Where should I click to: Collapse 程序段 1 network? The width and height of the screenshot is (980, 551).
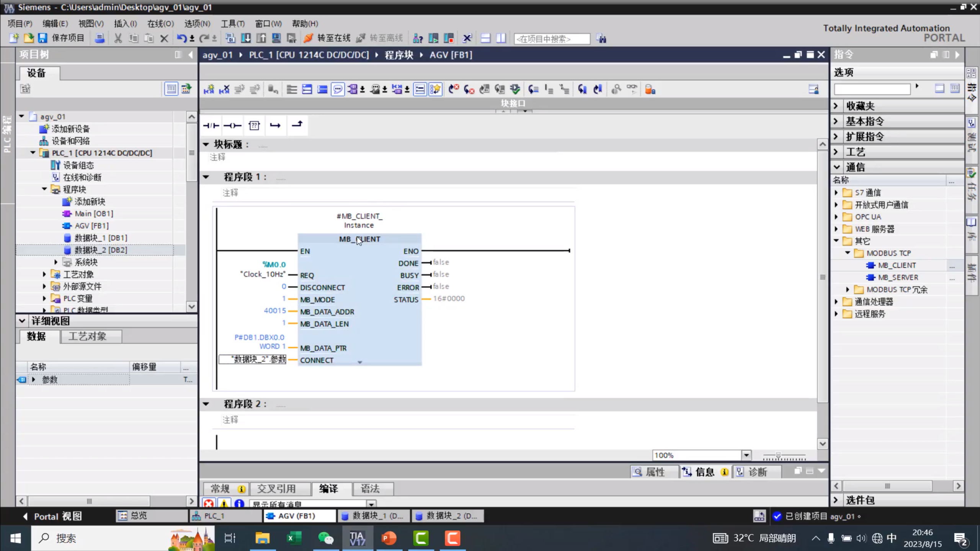[206, 177]
